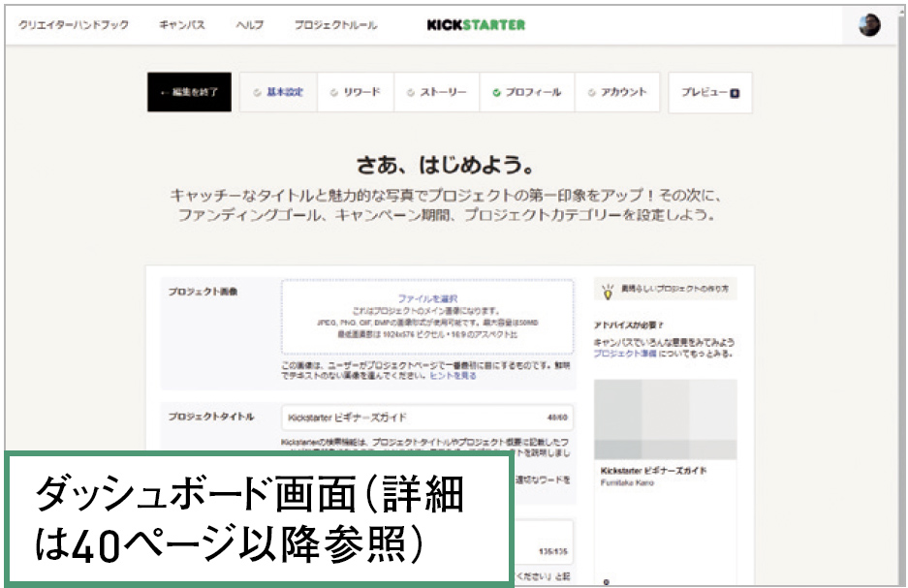Viewport: 908px width, 588px height.
Task: Click the ファイルを選択 upload link
Action: [427, 298]
